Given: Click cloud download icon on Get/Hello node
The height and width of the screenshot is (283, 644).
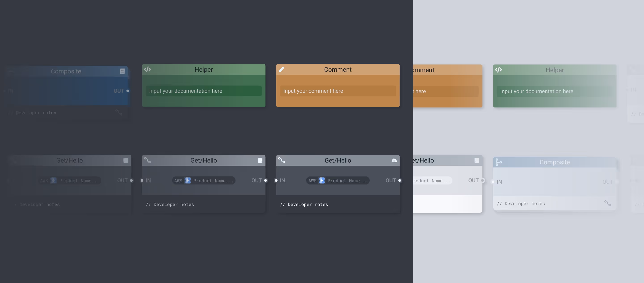Looking at the screenshot, I should tap(394, 160).
